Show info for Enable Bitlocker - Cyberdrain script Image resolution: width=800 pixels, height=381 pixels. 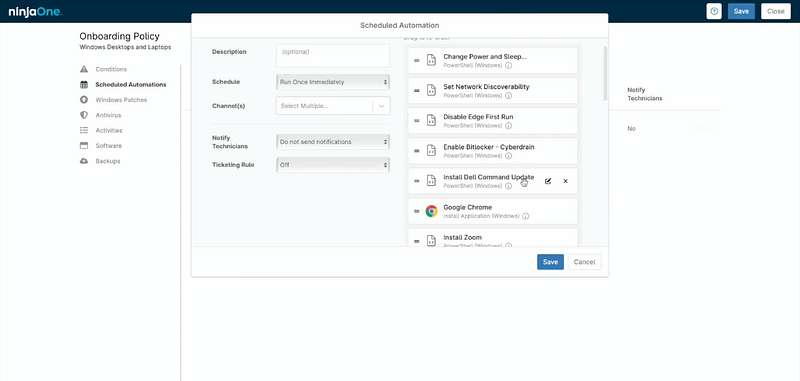pos(509,156)
